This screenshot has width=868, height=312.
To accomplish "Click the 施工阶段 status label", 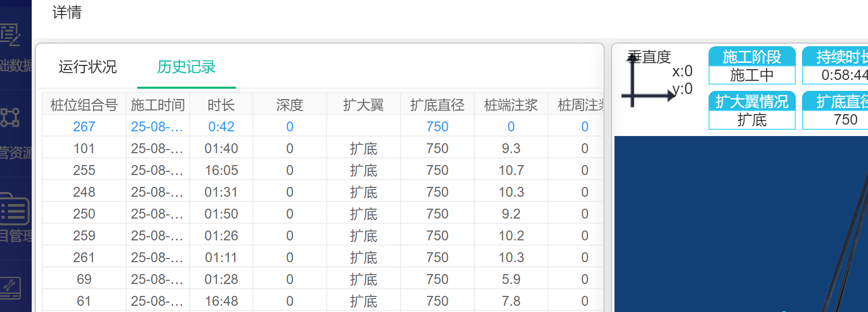I will (x=752, y=56).
